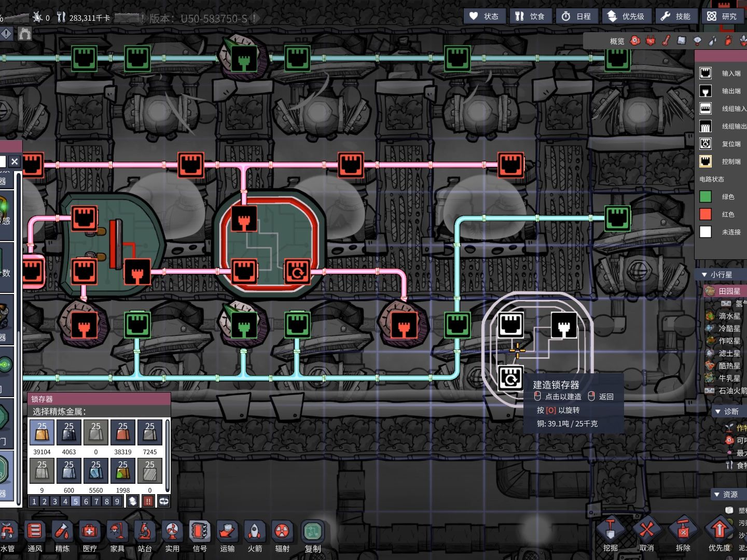Set build priority to 9
747x560 pixels.
click(x=117, y=501)
